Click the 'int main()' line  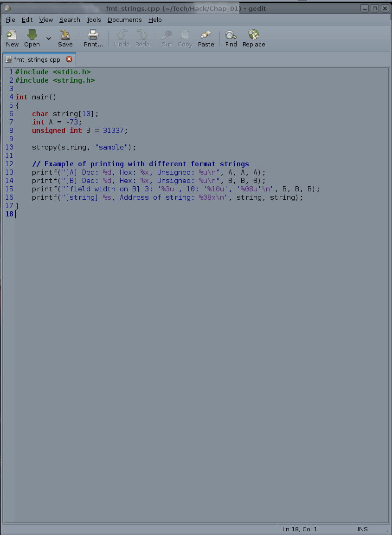point(36,97)
